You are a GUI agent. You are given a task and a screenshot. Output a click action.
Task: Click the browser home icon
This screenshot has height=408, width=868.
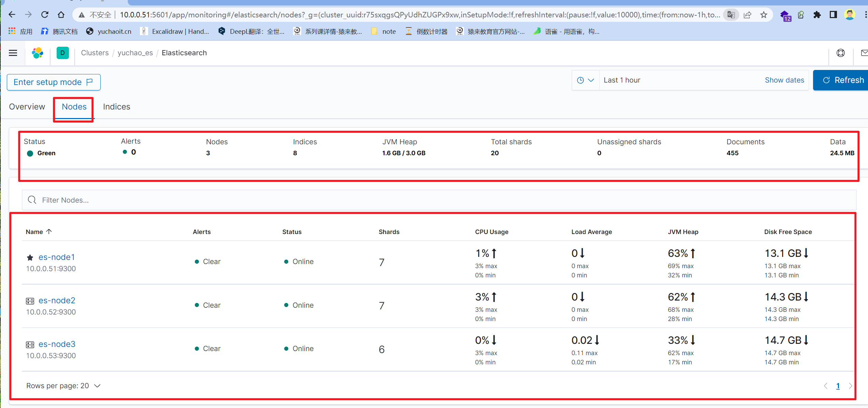click(x=61, y=15)
